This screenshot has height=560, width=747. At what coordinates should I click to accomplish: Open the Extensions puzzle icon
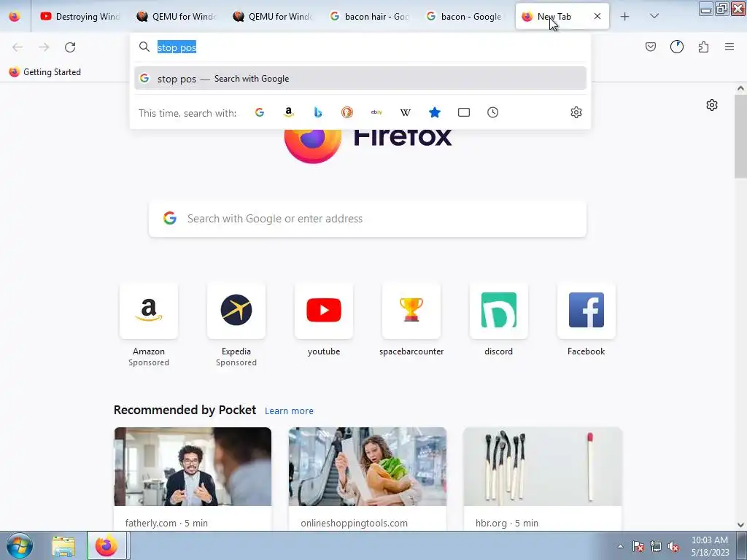703,47
